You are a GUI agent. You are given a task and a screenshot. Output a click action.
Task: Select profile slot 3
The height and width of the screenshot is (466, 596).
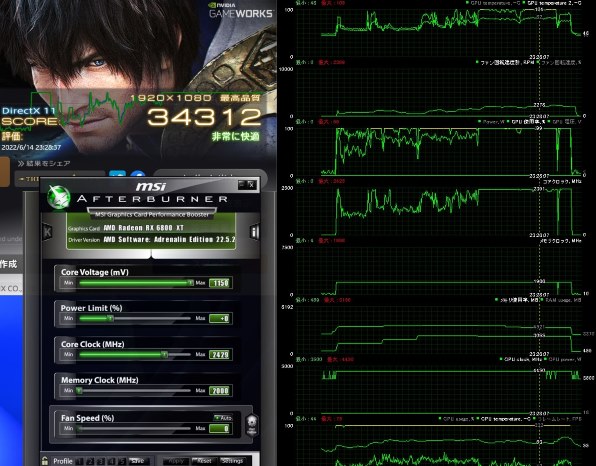(100, 461)
